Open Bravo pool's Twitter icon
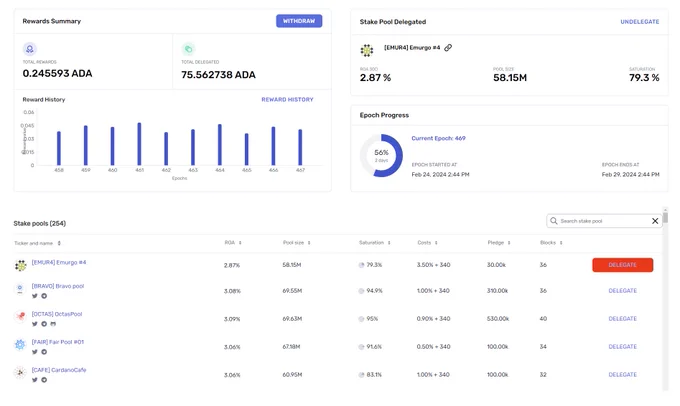Image resolution: width=680 pixels, height=406 pixels. click(x=35, y=296)
